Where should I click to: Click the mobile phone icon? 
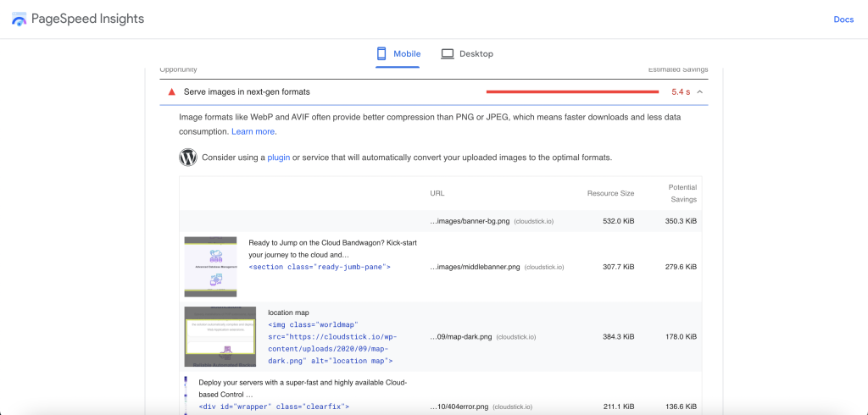tap(383, 53)
